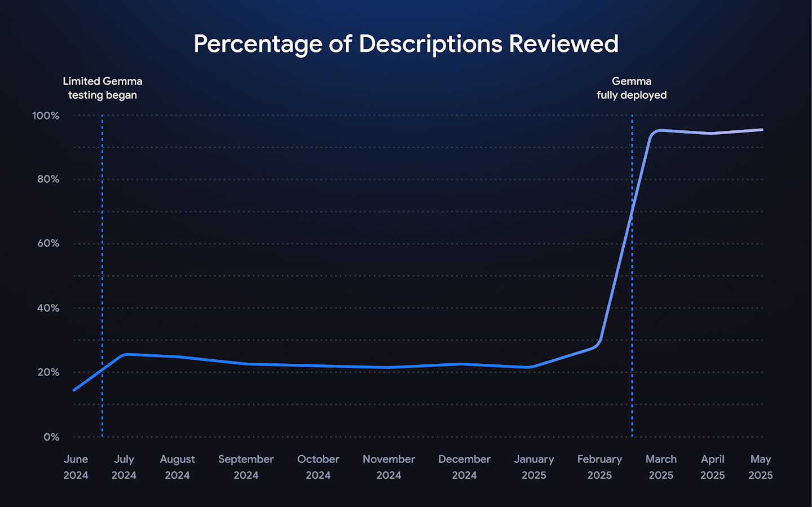This screenshot has width=812, height=507.
Task: Click the '100%' y-axis tick label
Action: [45, 116]
